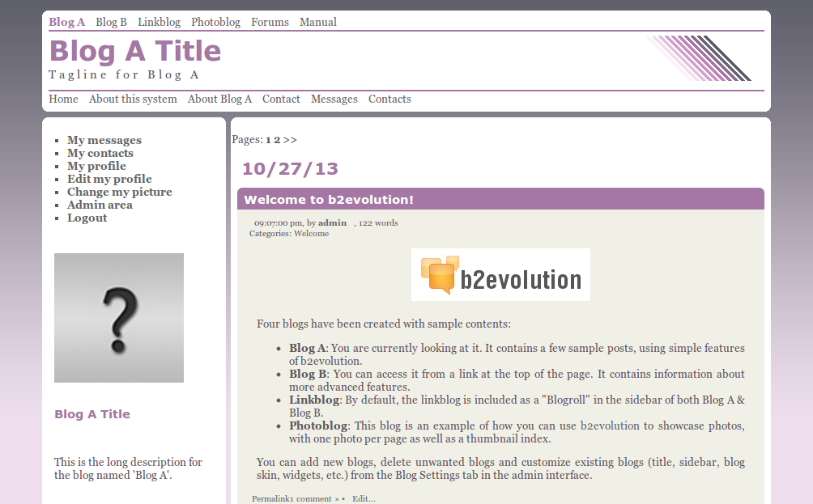Image resolution: width=813 pixels, height=504 pixels.
Task: Click the 122 words text
Action: click(378, 223)
